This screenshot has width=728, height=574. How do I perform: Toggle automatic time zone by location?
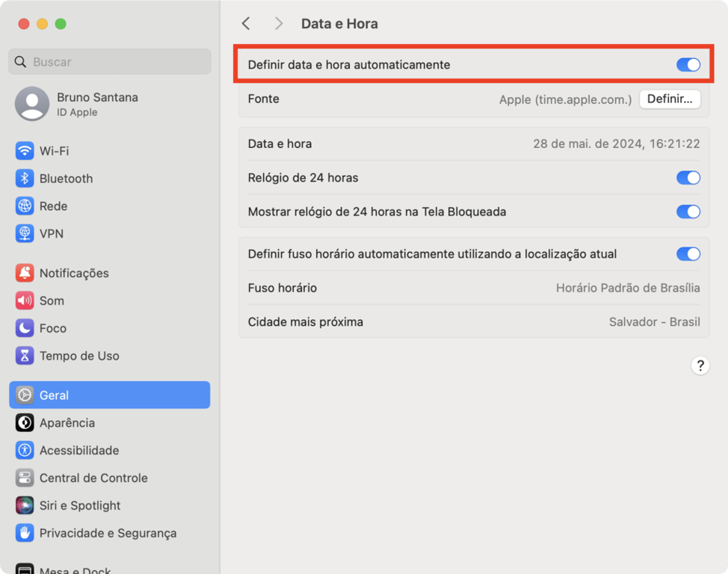click(688, 253)
